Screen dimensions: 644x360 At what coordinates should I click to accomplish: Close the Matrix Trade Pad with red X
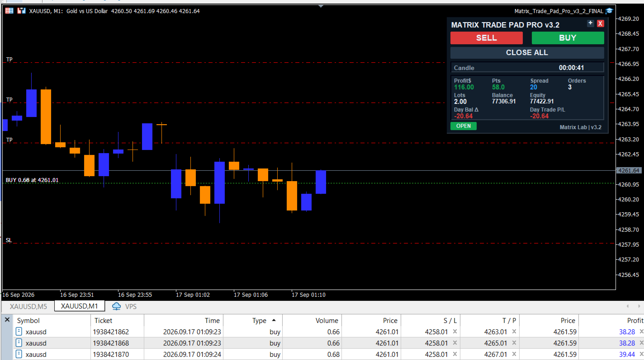coord(600,23)
